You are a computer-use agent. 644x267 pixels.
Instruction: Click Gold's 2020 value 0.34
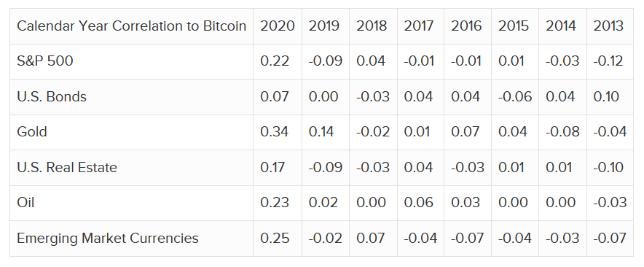(x=275, y=131)
